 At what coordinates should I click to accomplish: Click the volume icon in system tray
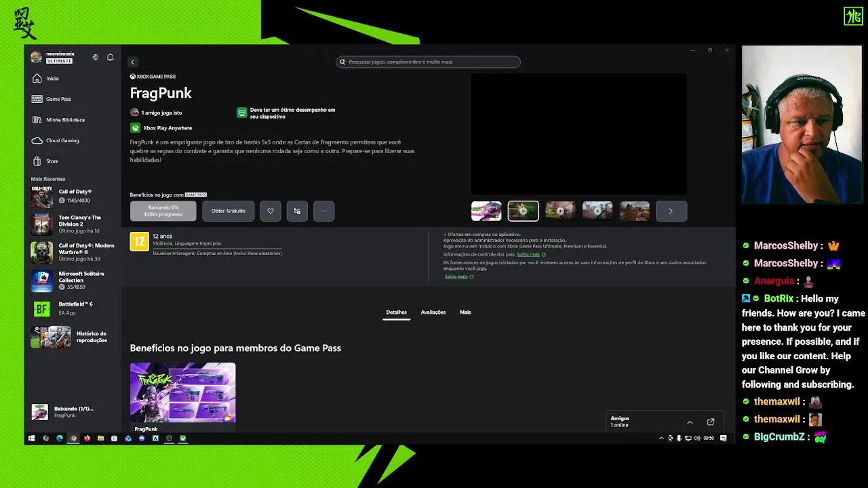click(696, 439)
